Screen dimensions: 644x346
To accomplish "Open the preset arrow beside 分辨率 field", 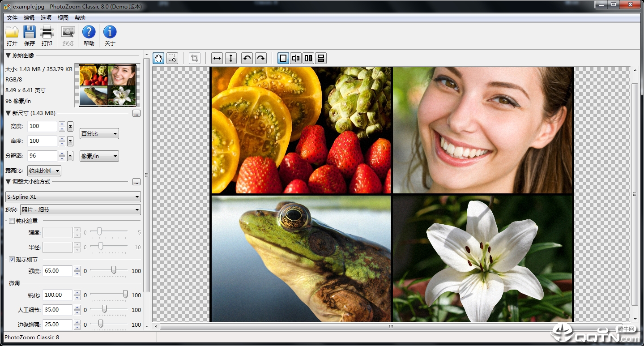I will (70, 156).
